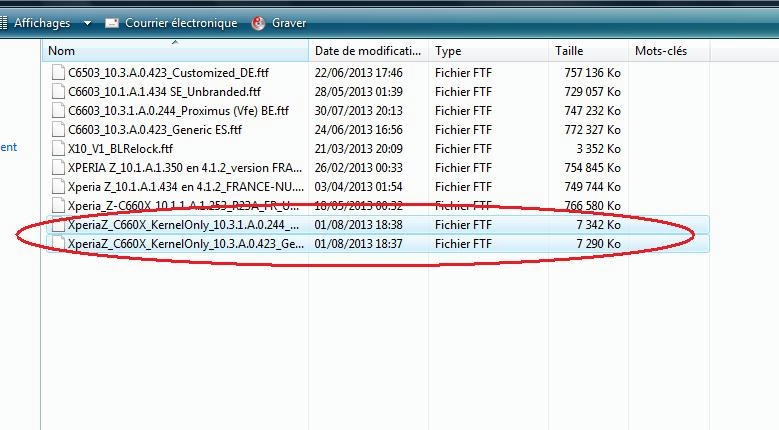779x430 pixels.
Task: Expand the Affichages dropdown arrow
Action: pyautogui.click(x=87, y=23)
